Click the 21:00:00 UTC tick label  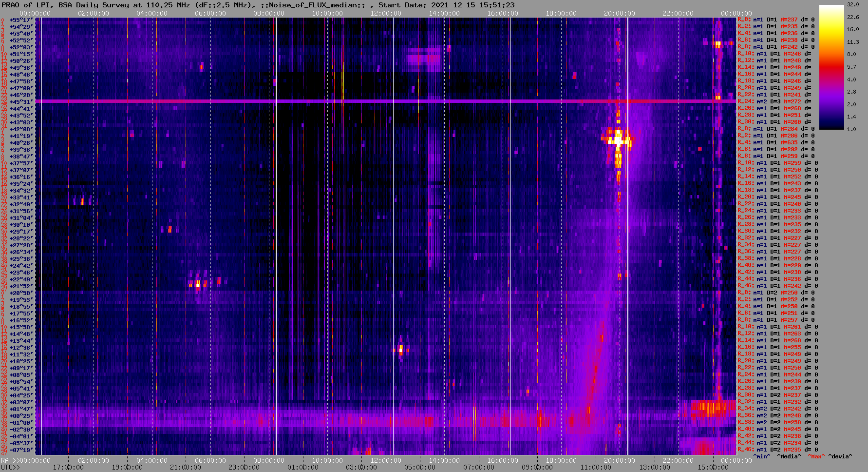tap(186, 467)
